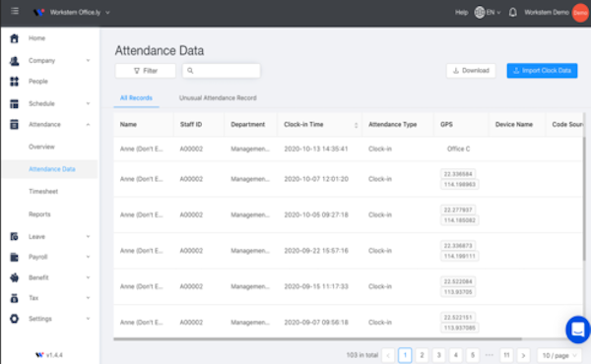Go to page 3

tap(438, 355)
